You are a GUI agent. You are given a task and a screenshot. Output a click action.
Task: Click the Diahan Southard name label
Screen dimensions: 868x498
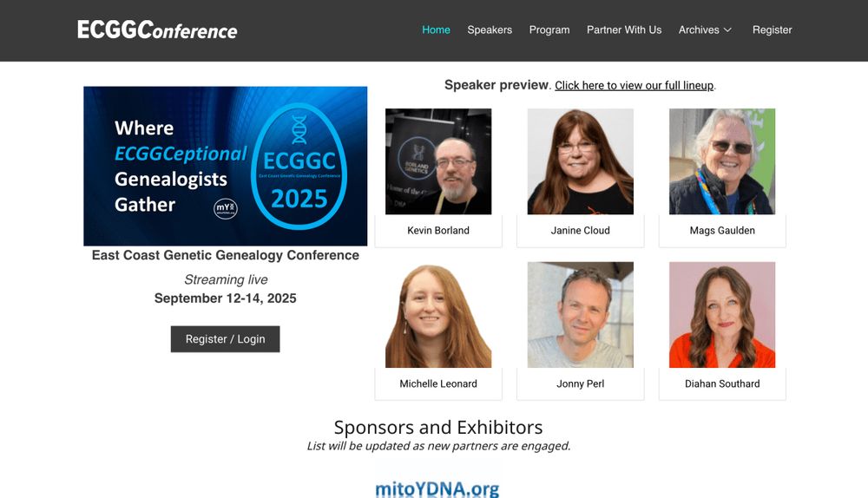(x=722, y=383)
